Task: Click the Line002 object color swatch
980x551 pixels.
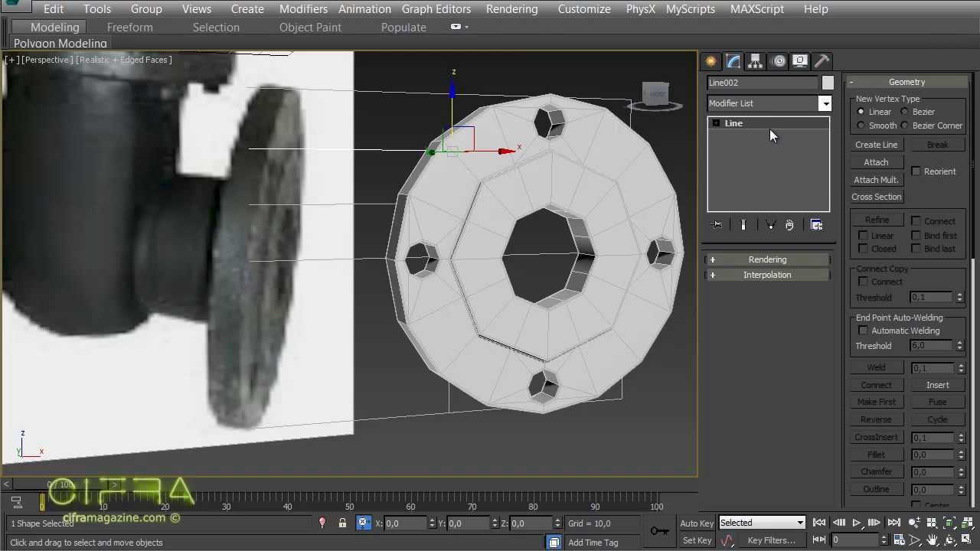Action: [x=828, y=83]
